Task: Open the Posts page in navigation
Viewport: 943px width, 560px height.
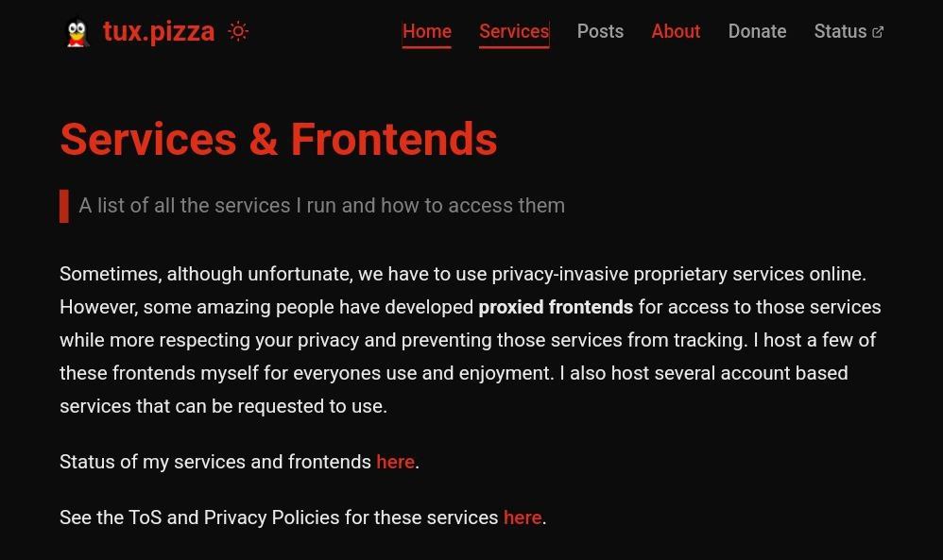Action: click(x=600, y=31)
